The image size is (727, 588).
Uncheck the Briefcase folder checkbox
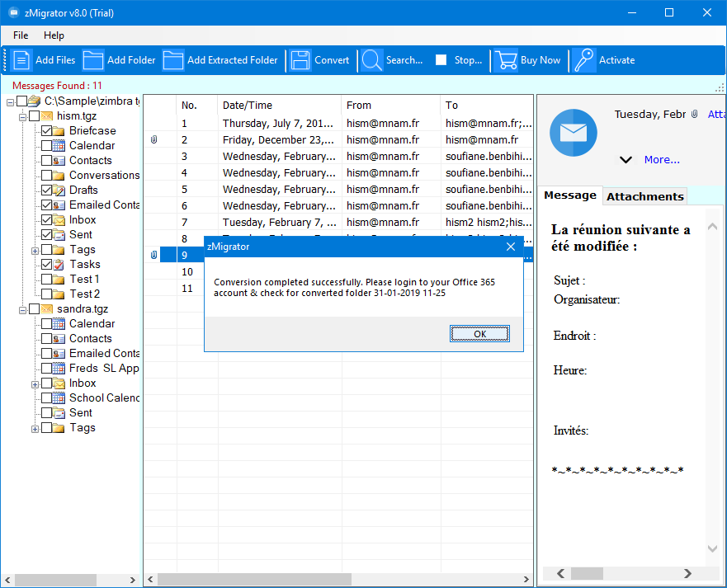[46, 130]
